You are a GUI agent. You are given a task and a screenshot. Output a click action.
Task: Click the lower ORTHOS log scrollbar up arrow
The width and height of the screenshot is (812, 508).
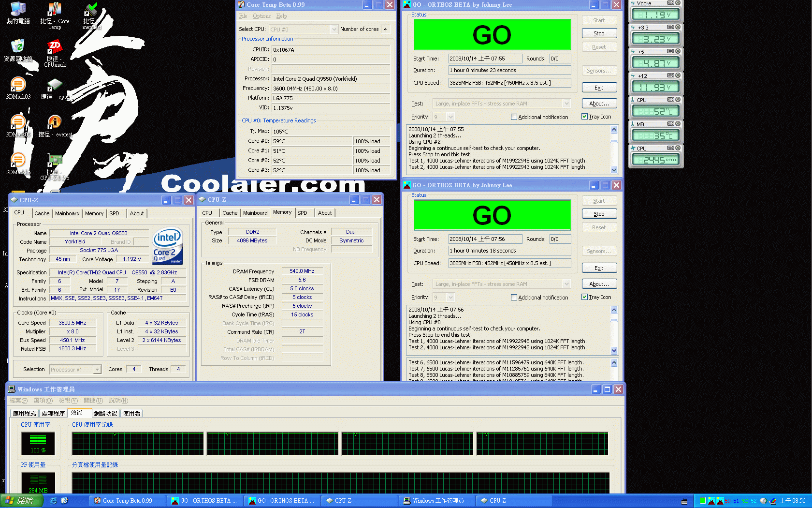pyautogui.click(x=614, y=310)
